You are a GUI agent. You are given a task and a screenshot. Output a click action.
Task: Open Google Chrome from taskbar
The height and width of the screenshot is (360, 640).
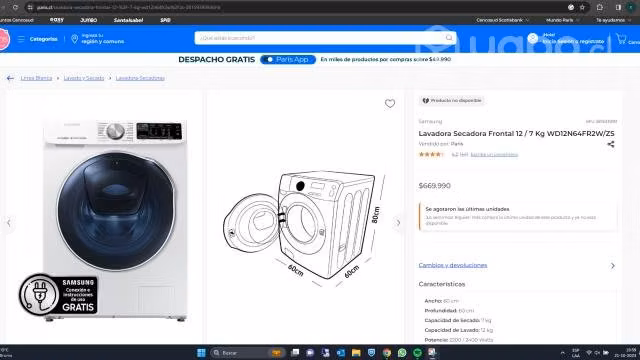(x=387, y=353)
